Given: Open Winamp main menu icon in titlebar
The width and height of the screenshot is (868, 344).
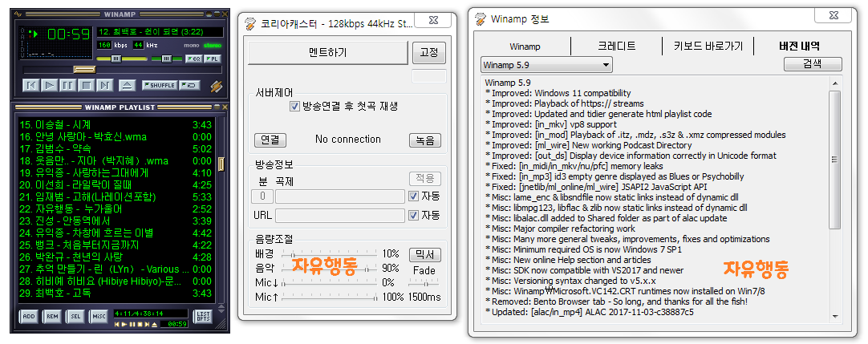Looking at the screenshot, I should point(18,14).
